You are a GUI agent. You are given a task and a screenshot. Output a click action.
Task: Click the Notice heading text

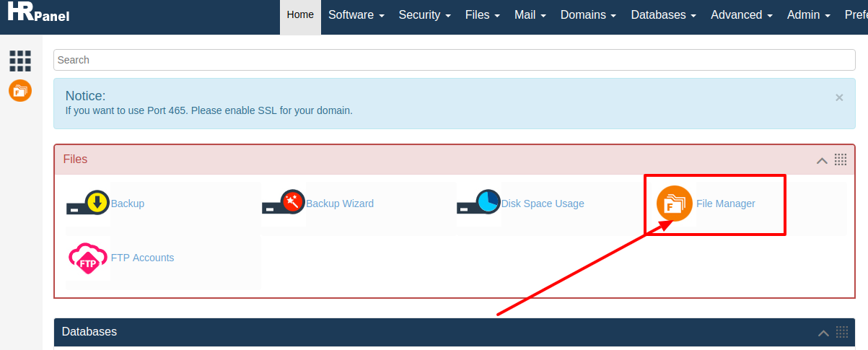[x=86, y=96]
